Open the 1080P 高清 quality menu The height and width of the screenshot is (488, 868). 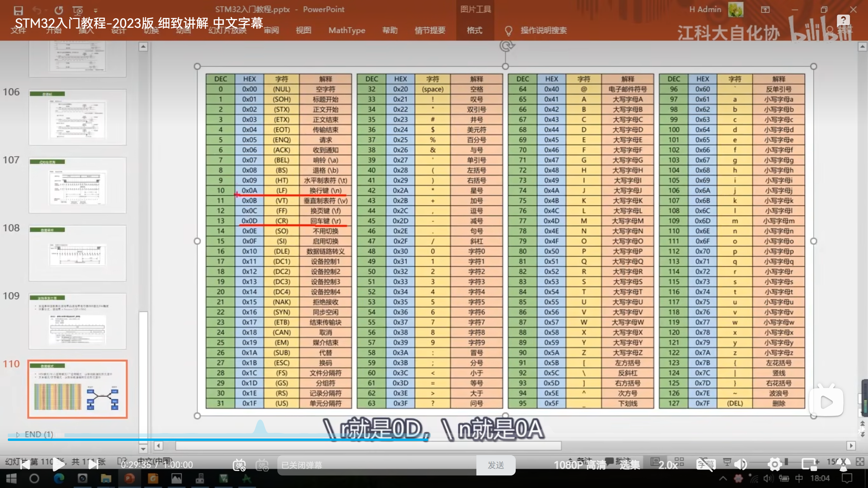click(580, 465)
